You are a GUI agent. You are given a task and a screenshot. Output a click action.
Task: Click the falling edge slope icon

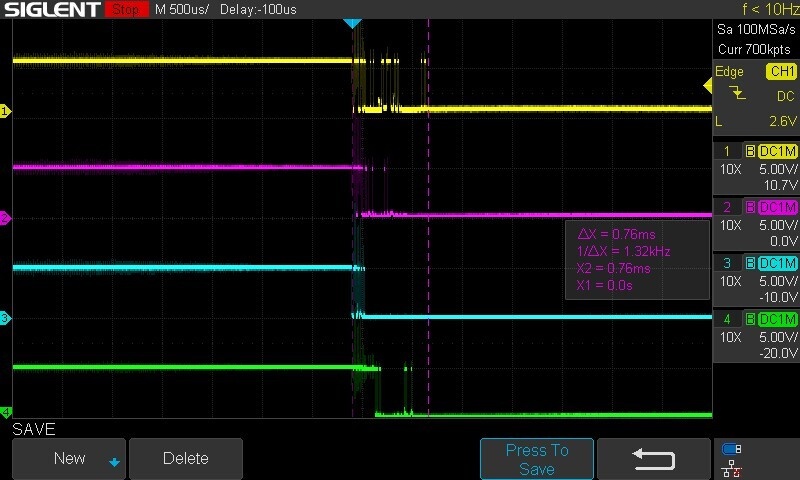(737, 93)
